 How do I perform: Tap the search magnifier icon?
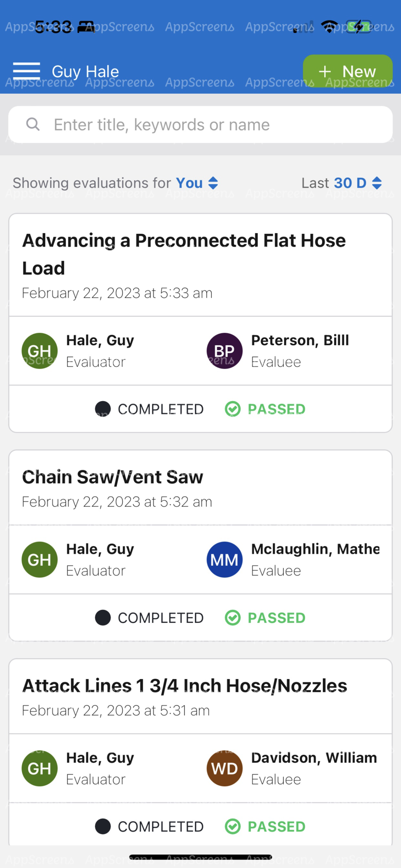tap(33, 125)
